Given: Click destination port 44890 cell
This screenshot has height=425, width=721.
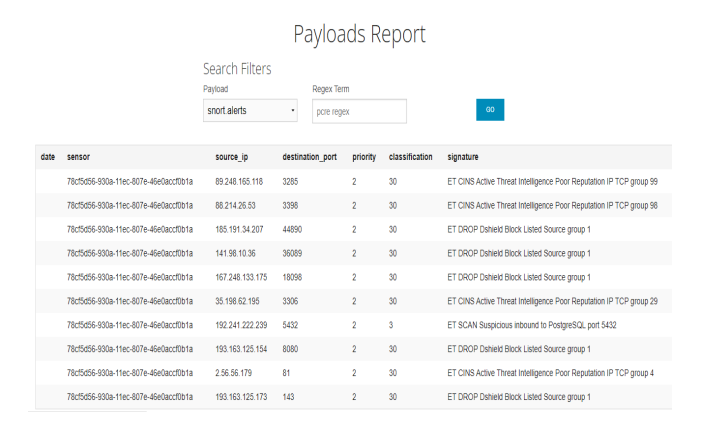Looking at the screenshot, I should [x=294, y=229].
